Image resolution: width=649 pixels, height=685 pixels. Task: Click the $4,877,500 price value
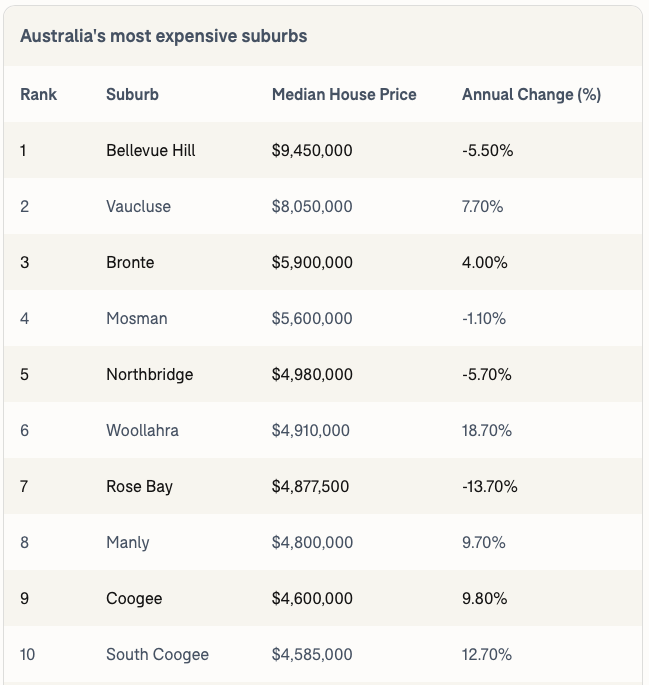[x=311, y=487]
